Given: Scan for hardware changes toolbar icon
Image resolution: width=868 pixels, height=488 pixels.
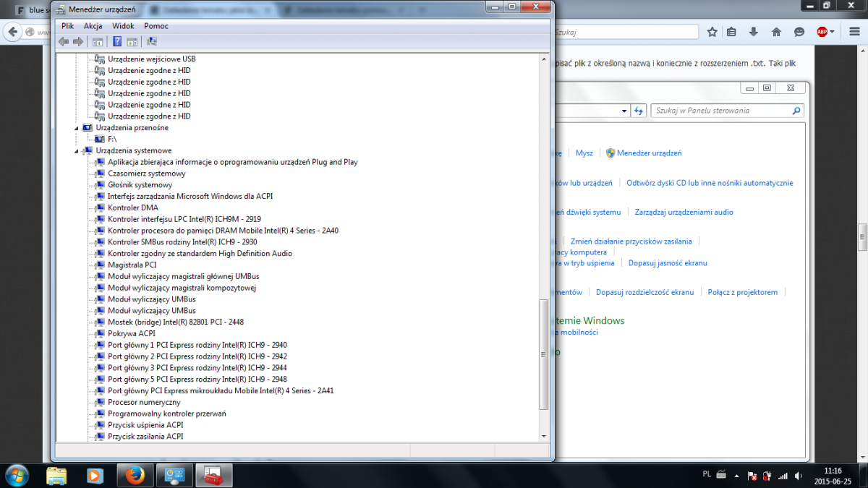Looking at the screenshot, I should pyautogui.click(x=152, y=42).
